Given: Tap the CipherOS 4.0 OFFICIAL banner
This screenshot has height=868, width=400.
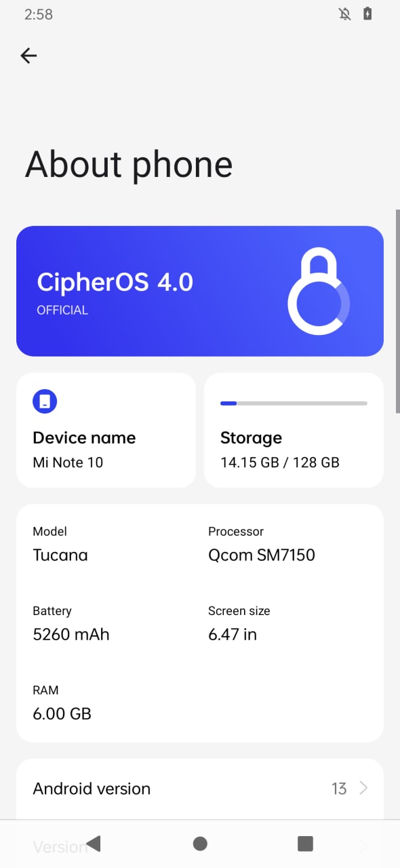Looking at the screenshot, I should (x=200, y=291).
